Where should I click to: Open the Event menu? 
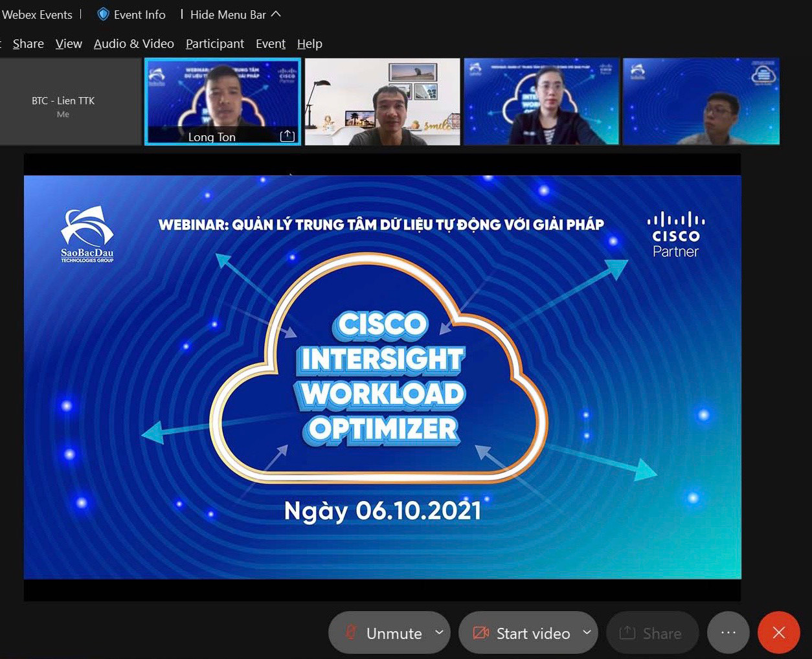(271, 44)
